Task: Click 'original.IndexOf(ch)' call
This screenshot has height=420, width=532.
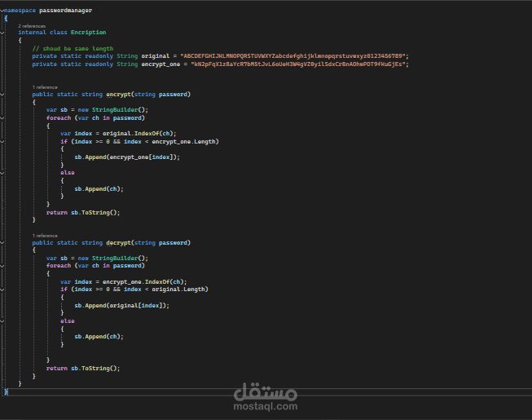Action: click(138, 134)
